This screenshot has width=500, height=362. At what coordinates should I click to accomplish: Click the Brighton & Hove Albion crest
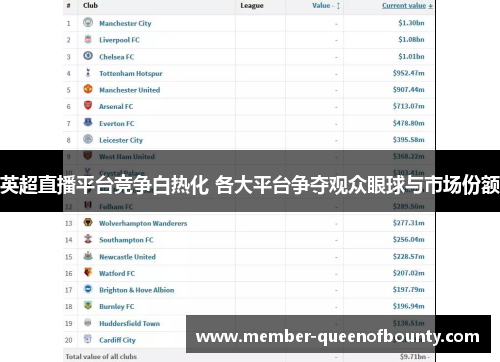click(88, 289)
